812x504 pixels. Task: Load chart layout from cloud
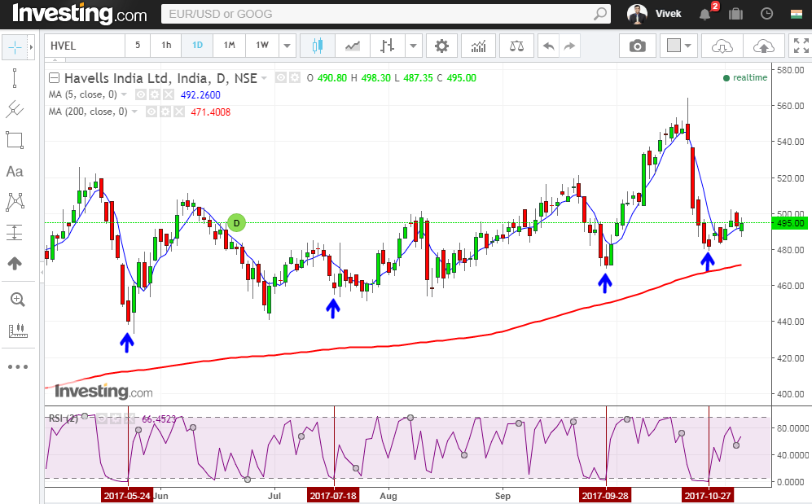point(722,46)
